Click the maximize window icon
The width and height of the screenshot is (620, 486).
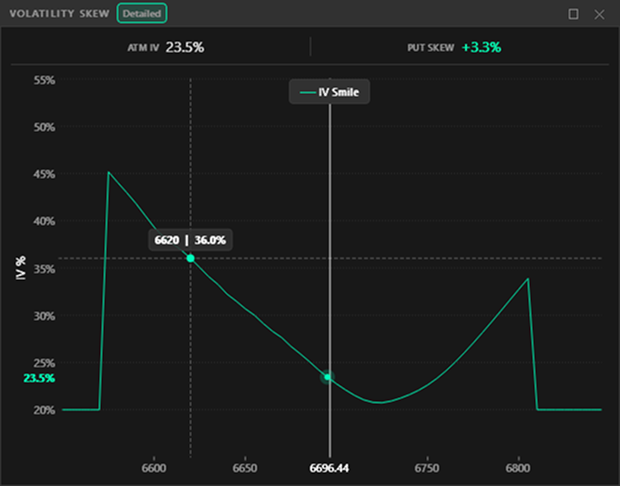coord(573,14)
